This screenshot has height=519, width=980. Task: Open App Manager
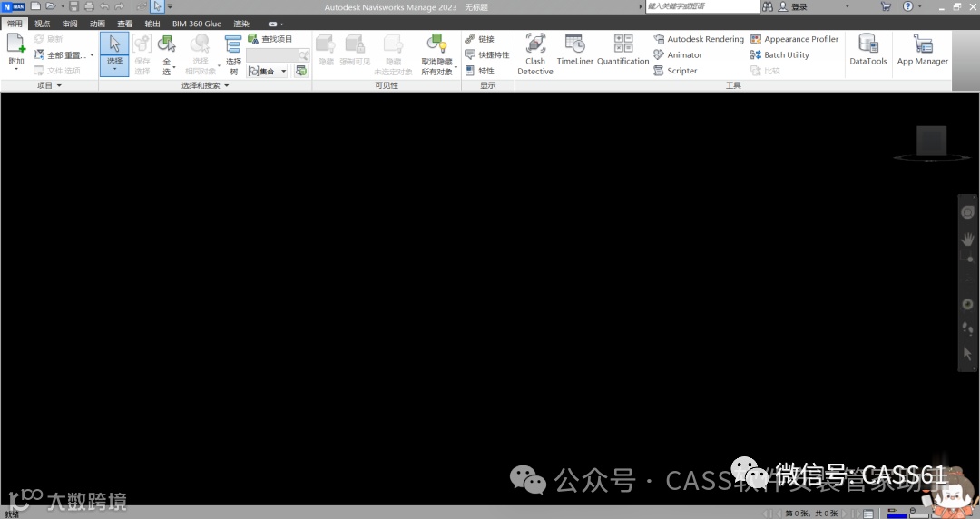(x=923, y=50)
